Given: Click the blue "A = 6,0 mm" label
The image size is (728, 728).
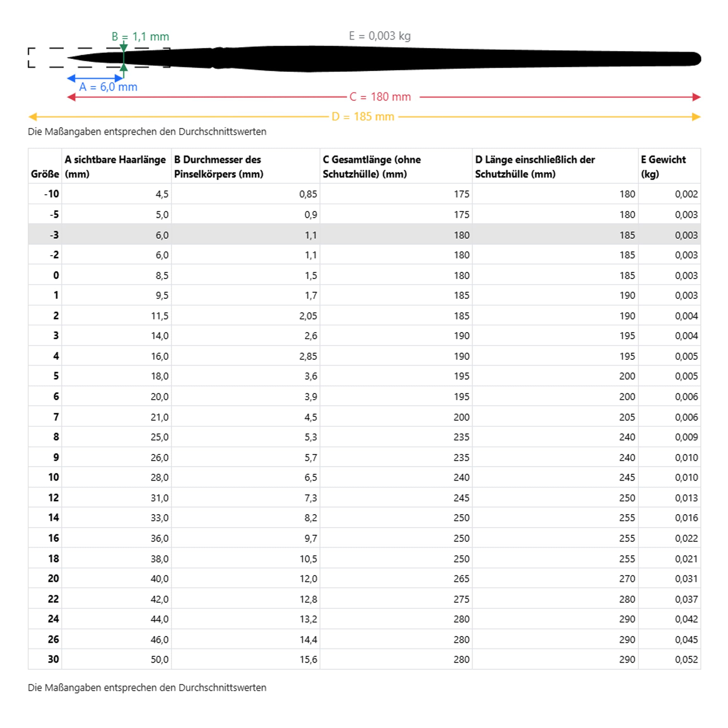Looking at the screenshot, I should (108, 87).
